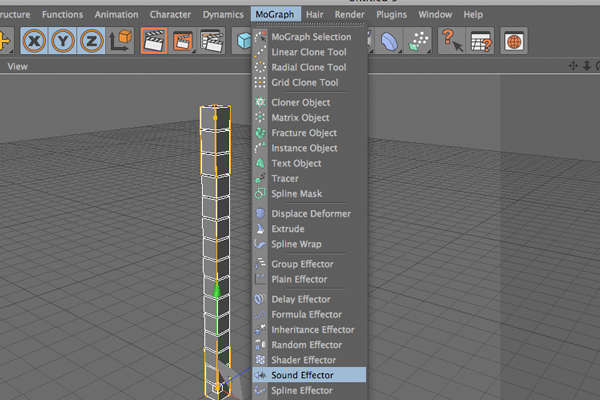Close the open MoGraph menu

(x=276, y=15)
